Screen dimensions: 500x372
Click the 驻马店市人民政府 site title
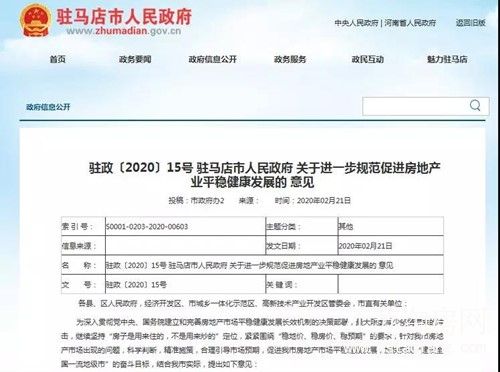tap(124, 16)
